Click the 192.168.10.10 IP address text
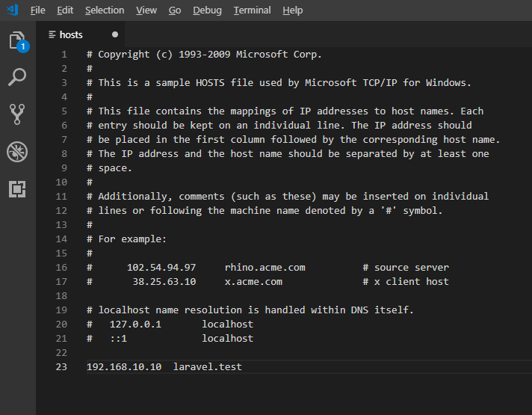Screen dimensions: 532x415 pos(124,367)
